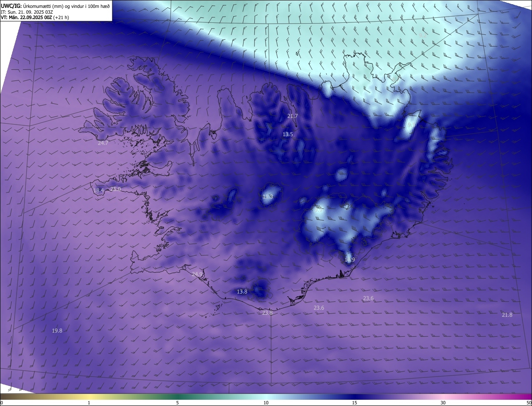532x406 pixels.
Task: Select the 21.7 value label
Action: 293,116
